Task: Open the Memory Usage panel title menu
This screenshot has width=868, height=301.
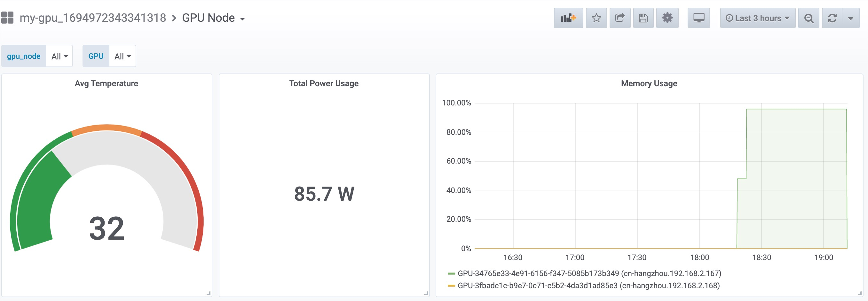Action: point(649,83)
